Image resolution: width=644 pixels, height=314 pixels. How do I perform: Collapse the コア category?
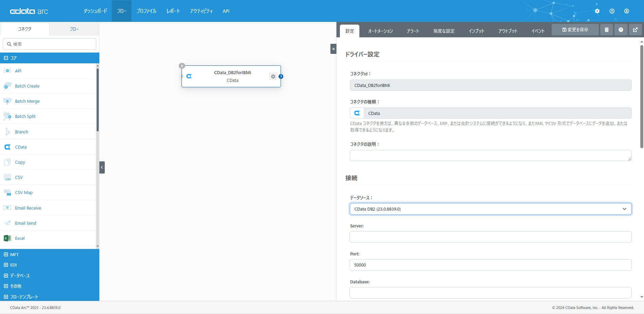[50, 58]
